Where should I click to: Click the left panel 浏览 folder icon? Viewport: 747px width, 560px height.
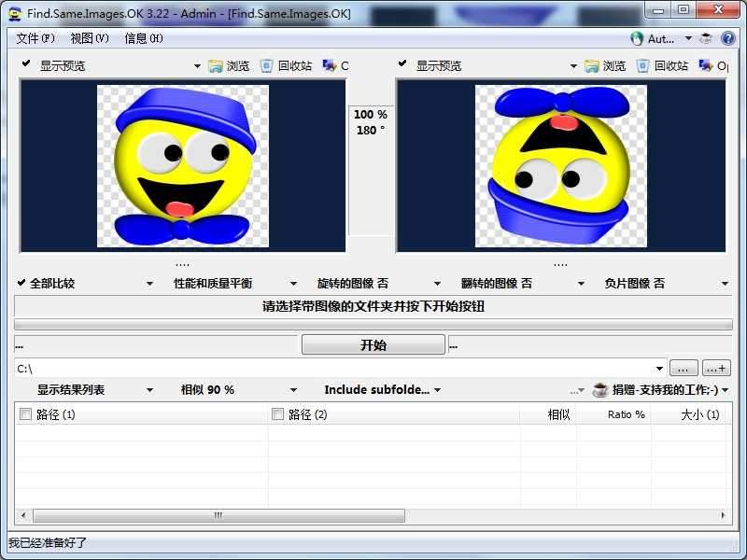click(216, 65)
